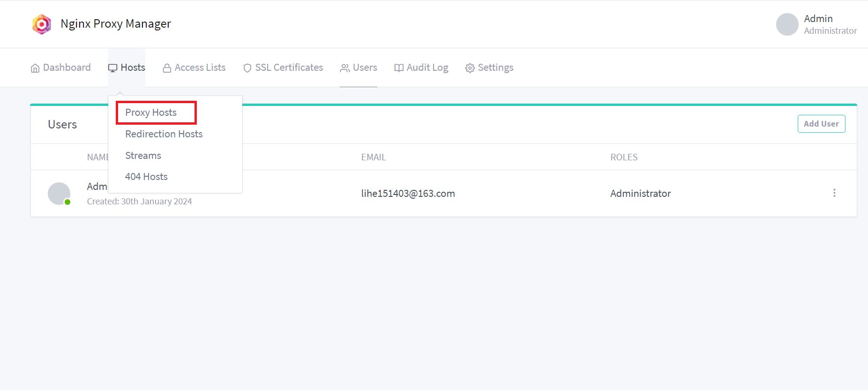This screenshot has height=390, width=868.
Task: Open the three-dot menu for Admin row
Action: (834, 193)
